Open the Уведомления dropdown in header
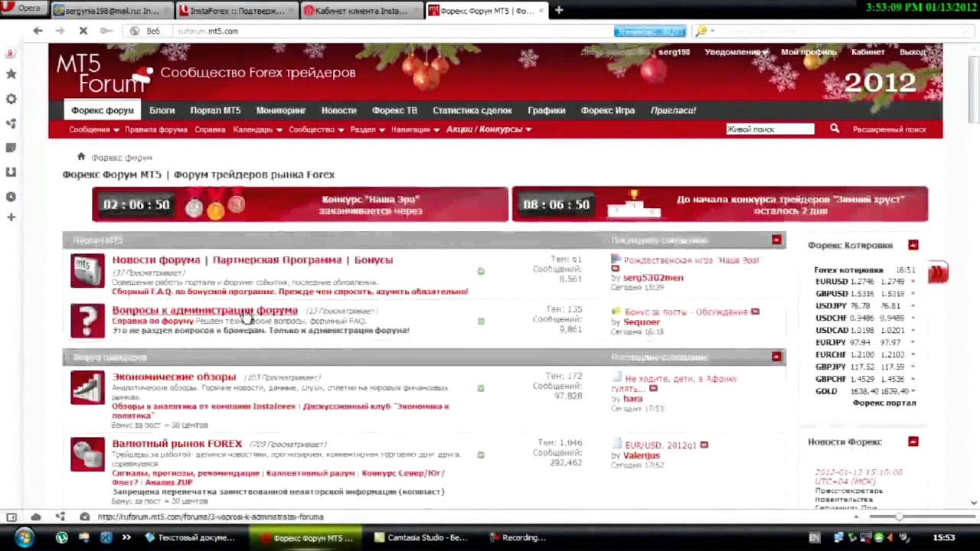 point(736,52)
